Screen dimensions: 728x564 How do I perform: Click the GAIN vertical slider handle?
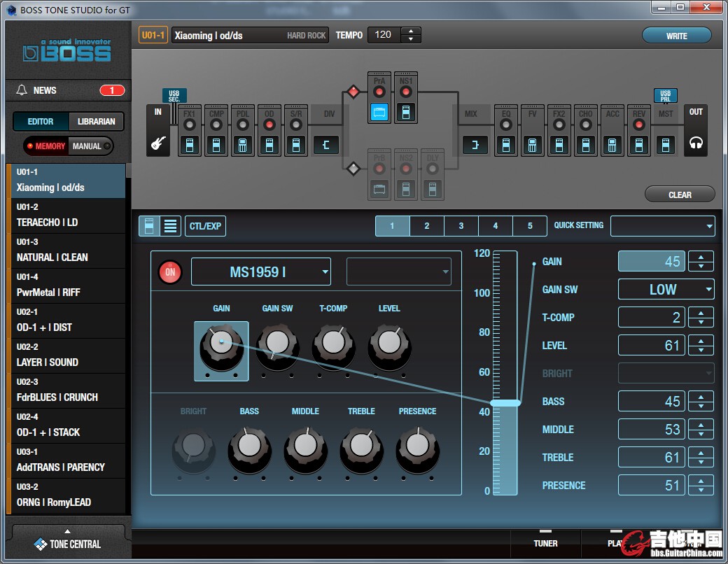click(x=505, y=403)
